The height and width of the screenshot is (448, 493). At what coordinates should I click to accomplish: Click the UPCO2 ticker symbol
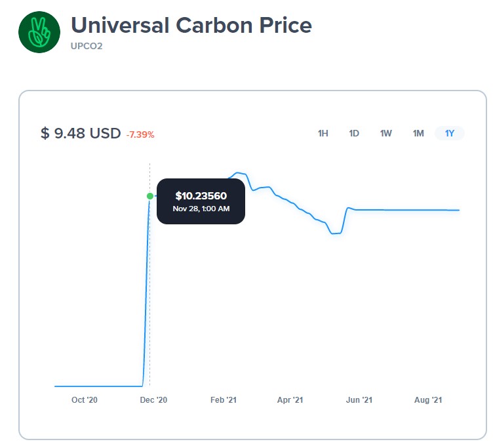[x=87, y=47]
